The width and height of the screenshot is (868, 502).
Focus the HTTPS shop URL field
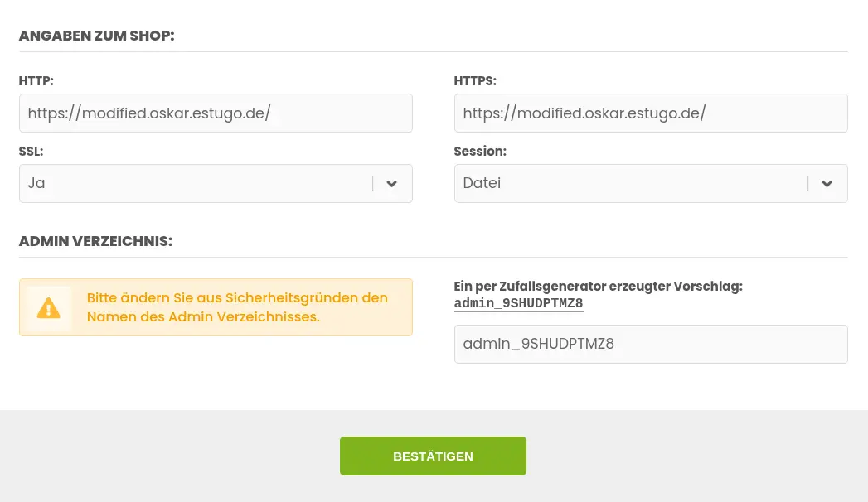[x=651, y=113]
